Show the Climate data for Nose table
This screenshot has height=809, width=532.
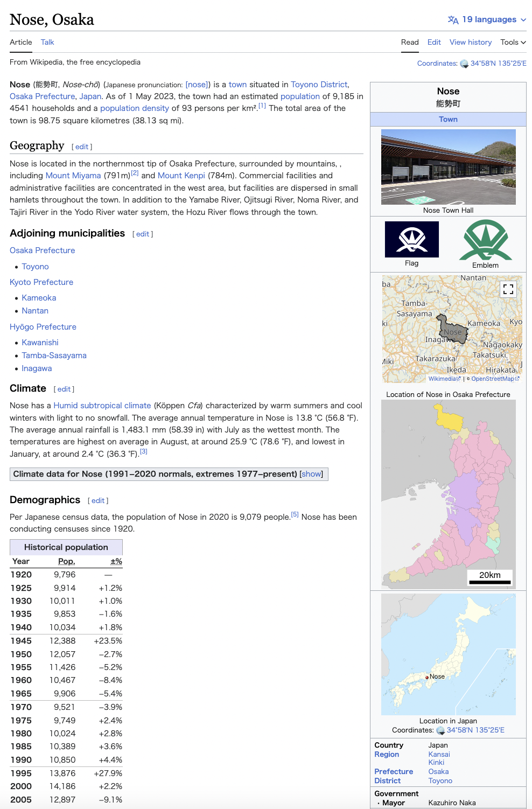coord(311,474)
